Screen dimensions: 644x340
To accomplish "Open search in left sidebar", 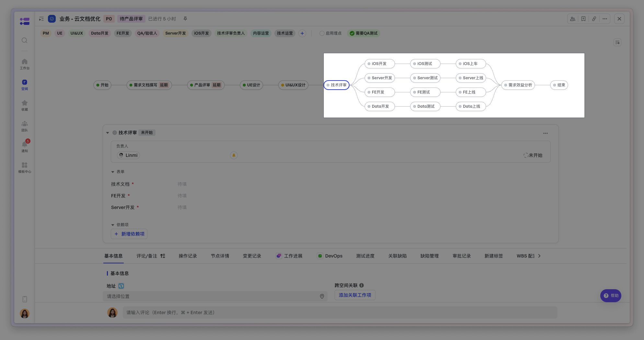I will pos(25,40).
